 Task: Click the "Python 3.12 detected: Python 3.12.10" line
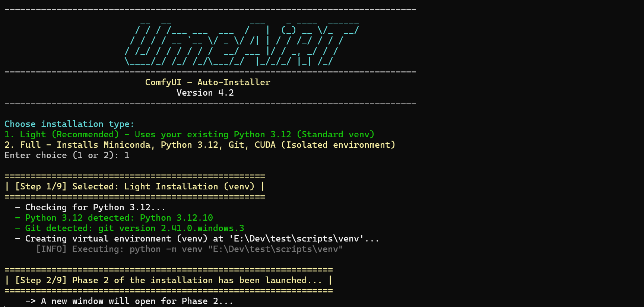(114, 218)
